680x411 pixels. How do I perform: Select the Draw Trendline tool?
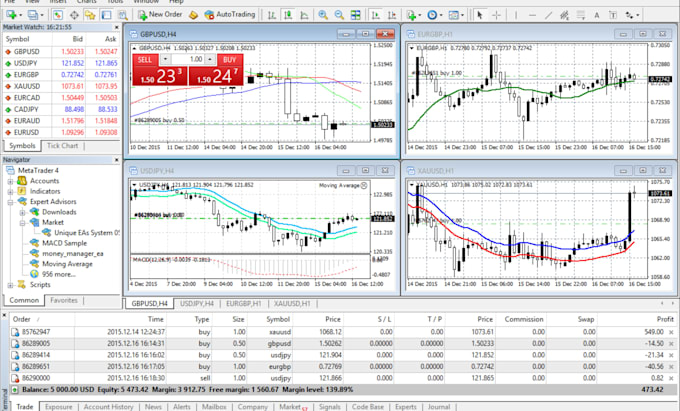pyautogui.click(x=548, y=15)
